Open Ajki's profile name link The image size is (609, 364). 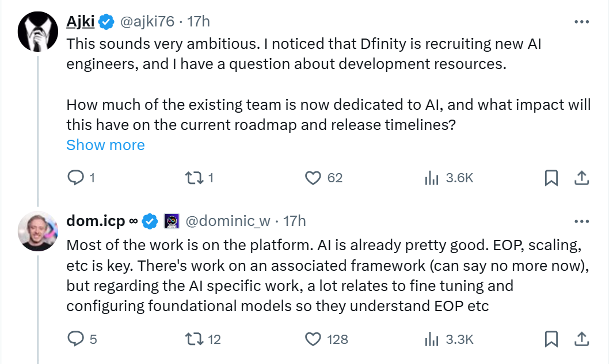80,22
